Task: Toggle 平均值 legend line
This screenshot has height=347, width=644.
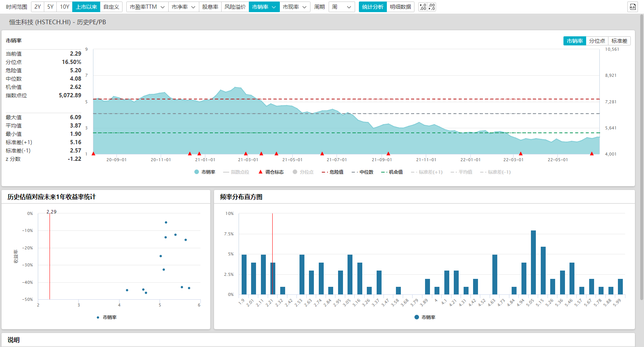Action: pos(461,172)
